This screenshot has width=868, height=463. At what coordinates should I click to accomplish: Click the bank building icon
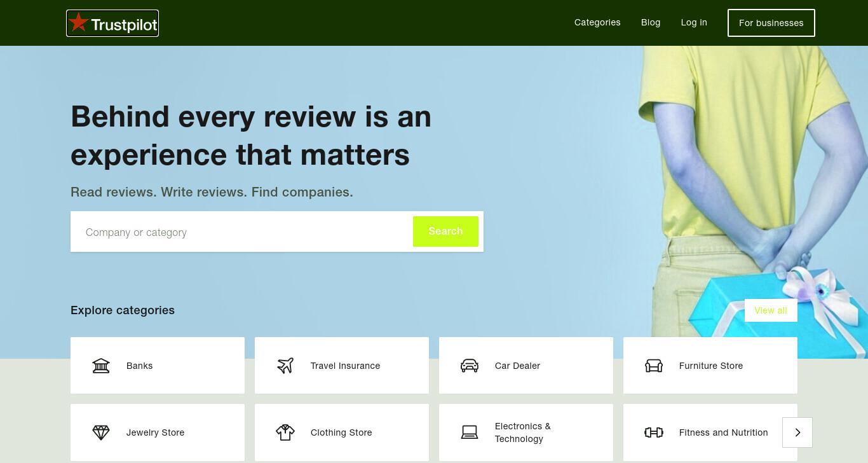101,366
